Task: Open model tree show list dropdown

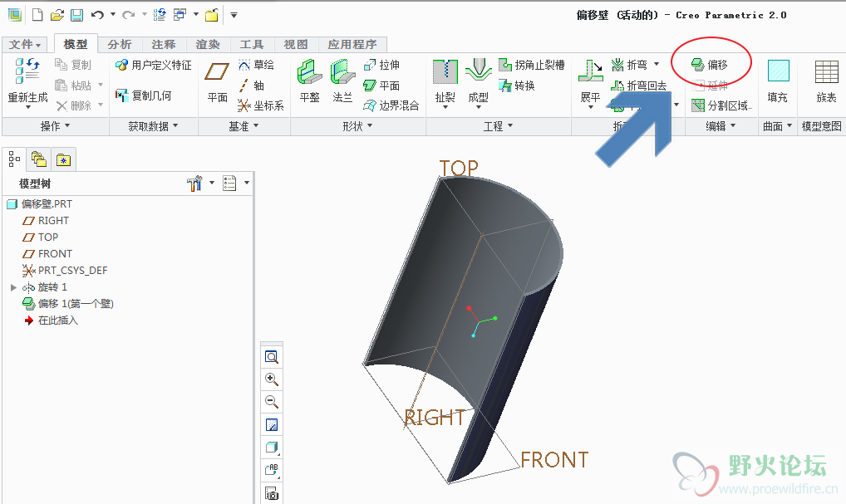Action: tap(247, 183)
